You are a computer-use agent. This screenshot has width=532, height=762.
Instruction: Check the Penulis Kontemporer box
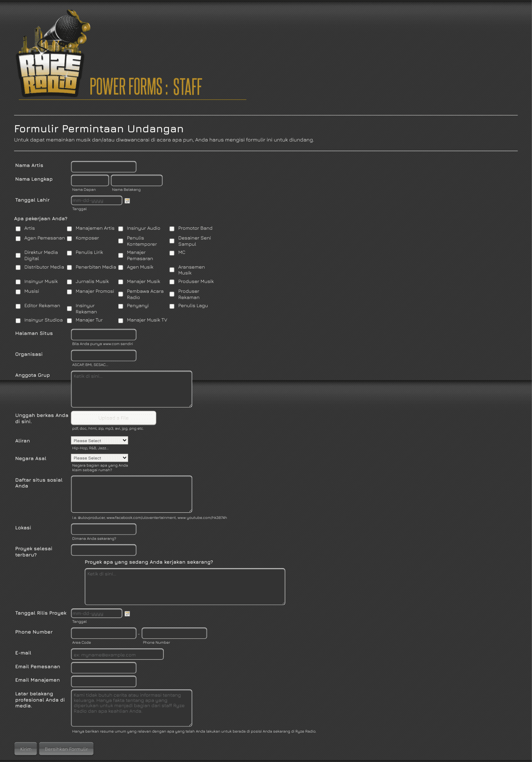tap(121, 241)
